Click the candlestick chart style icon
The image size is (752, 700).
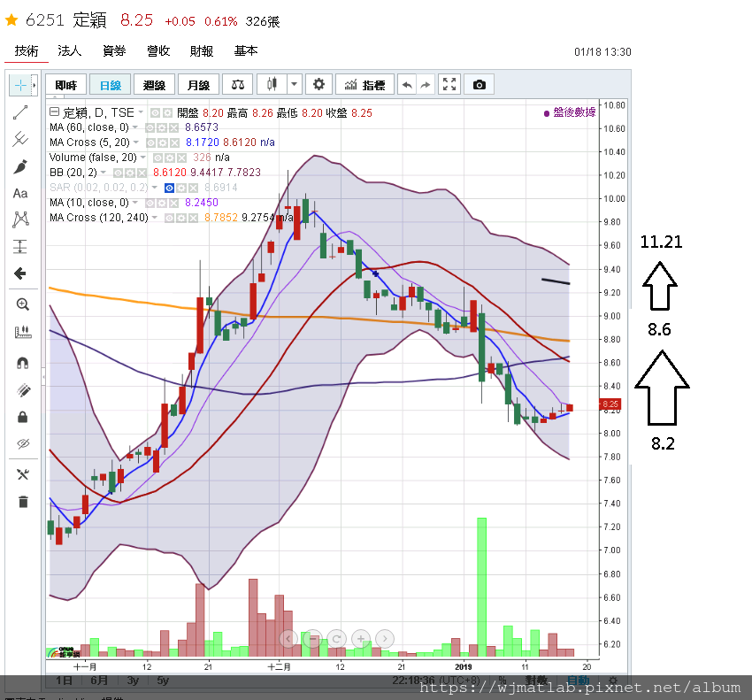click(272, 85)
